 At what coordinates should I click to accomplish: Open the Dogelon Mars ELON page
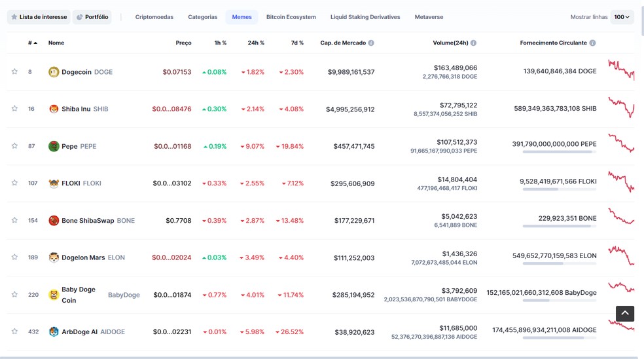[93, 257]
